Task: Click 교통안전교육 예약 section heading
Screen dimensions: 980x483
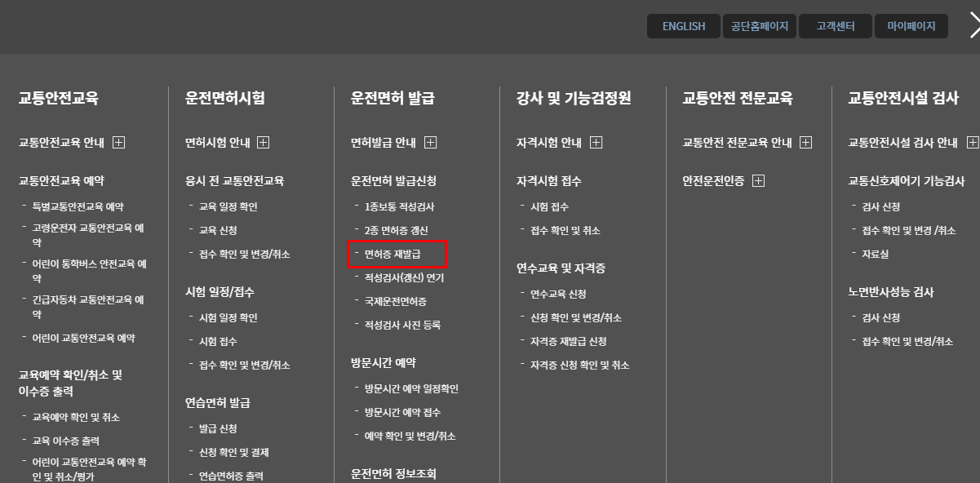Action: pyautogui.click(x=61, y=181)
